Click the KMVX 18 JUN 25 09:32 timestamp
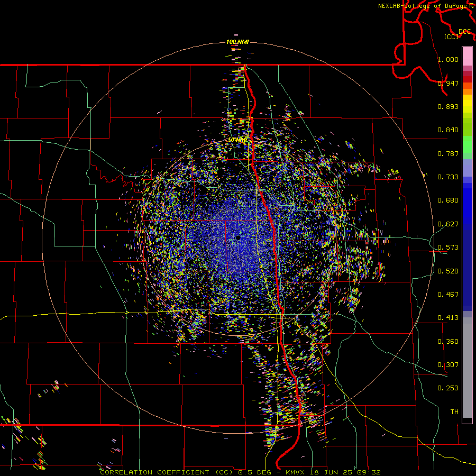The height and width of the screenshot is (476, 476). pyautogui.click(x=333, y=472)
